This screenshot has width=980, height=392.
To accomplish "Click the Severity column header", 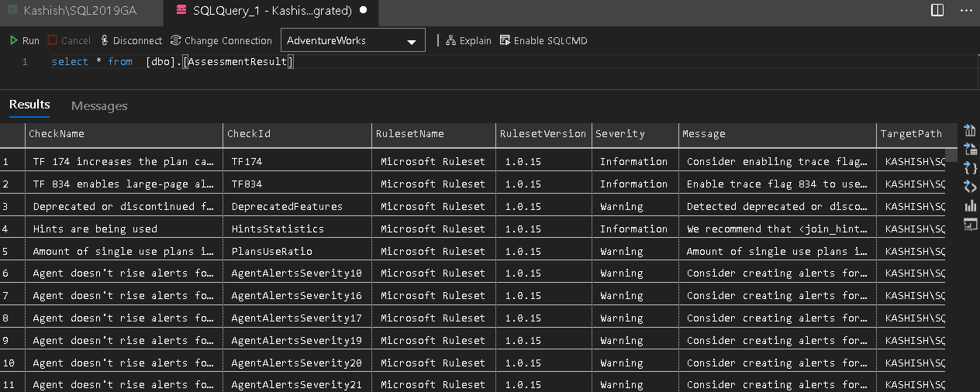I will tap(620, 133).
